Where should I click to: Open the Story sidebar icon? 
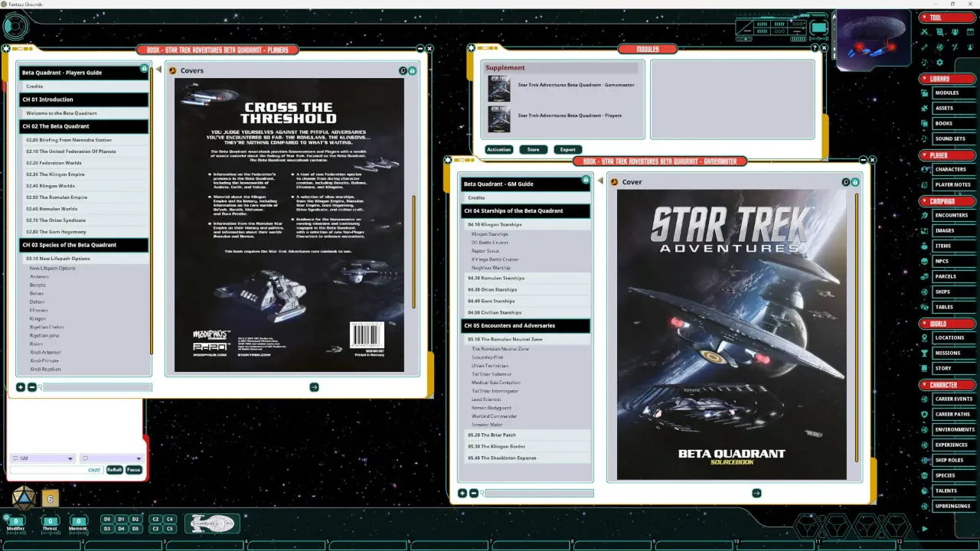[x=925, y=368]
